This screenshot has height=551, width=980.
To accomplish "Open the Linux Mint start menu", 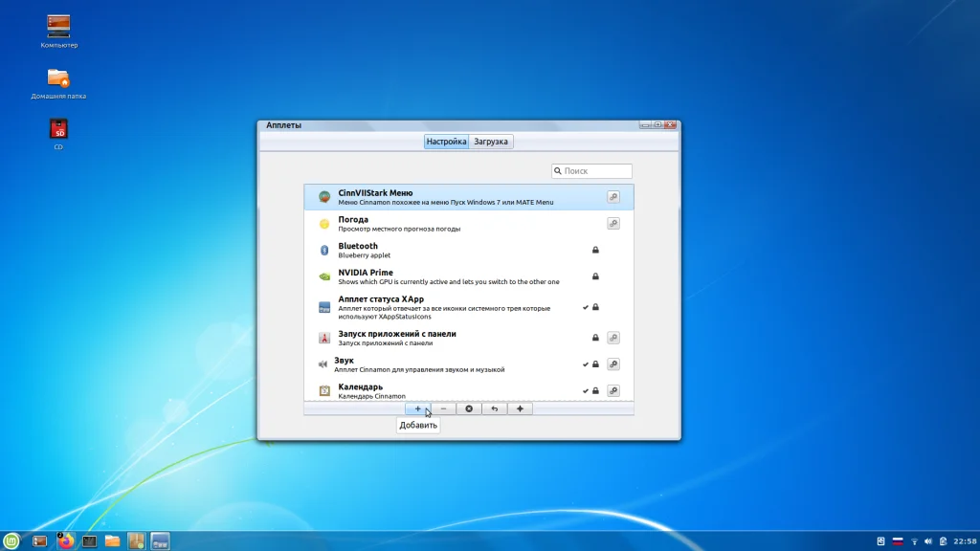I will tap(12, 540).
